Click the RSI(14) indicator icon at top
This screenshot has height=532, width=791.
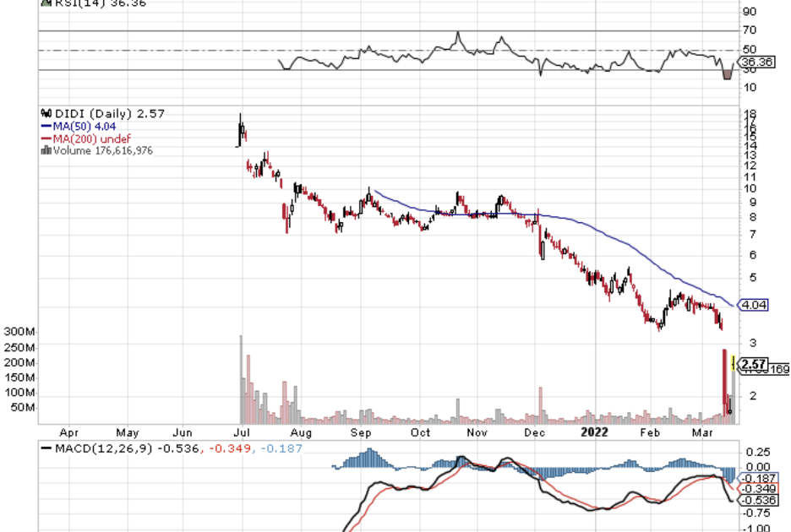pyautogui.click(x=46, y=3)
